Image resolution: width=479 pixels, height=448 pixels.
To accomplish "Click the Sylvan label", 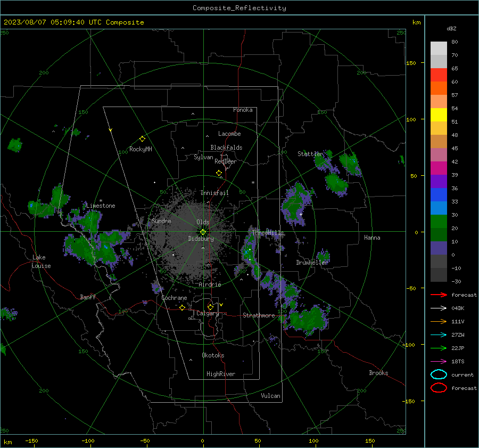I will (x=203, y=157).
